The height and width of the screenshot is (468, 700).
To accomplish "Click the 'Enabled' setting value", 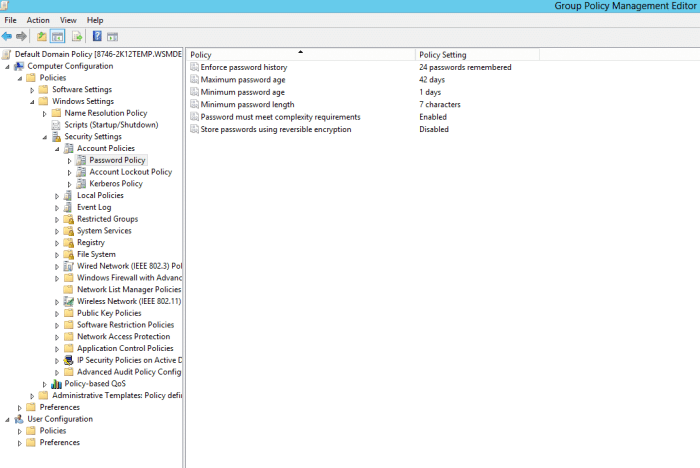I will point(433,117).
